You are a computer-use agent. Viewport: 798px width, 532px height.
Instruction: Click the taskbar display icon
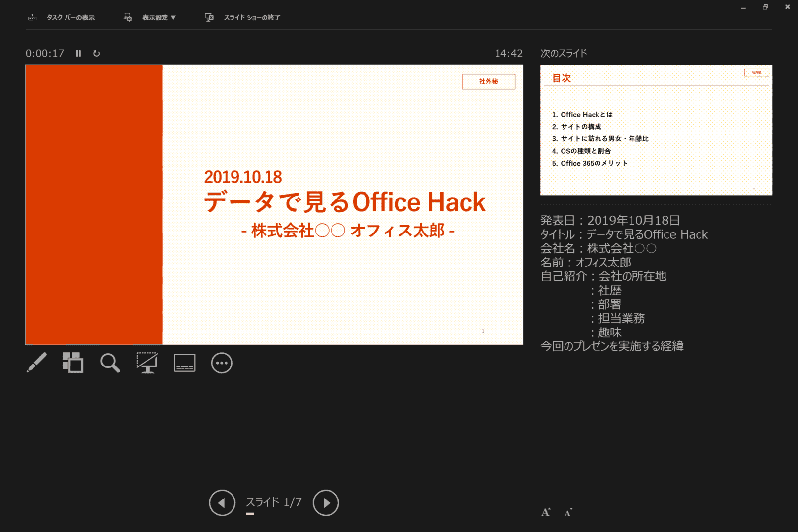(x=33, y=17)
